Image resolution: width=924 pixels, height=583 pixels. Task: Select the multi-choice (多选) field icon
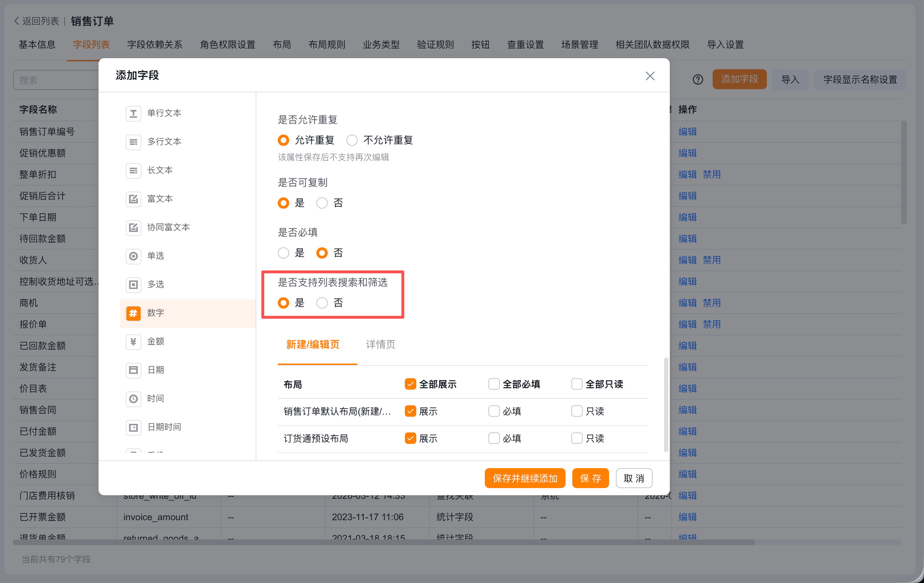[133, 285]
